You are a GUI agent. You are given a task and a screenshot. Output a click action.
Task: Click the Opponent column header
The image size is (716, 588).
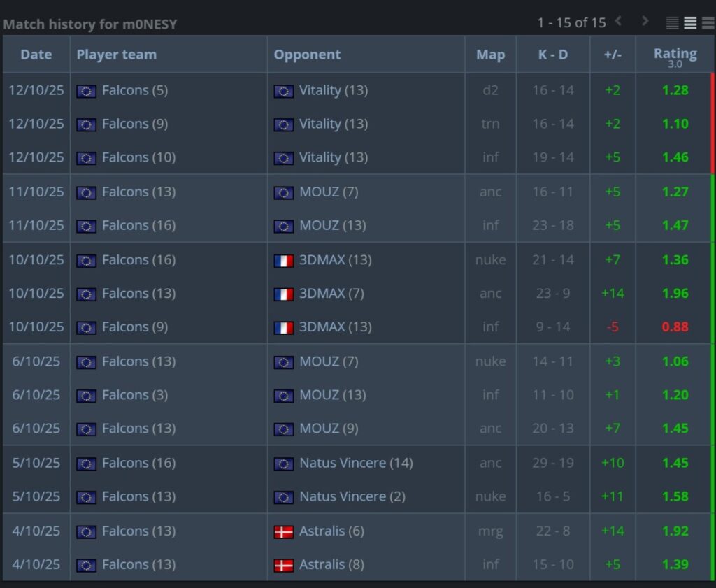click(307, 55)
